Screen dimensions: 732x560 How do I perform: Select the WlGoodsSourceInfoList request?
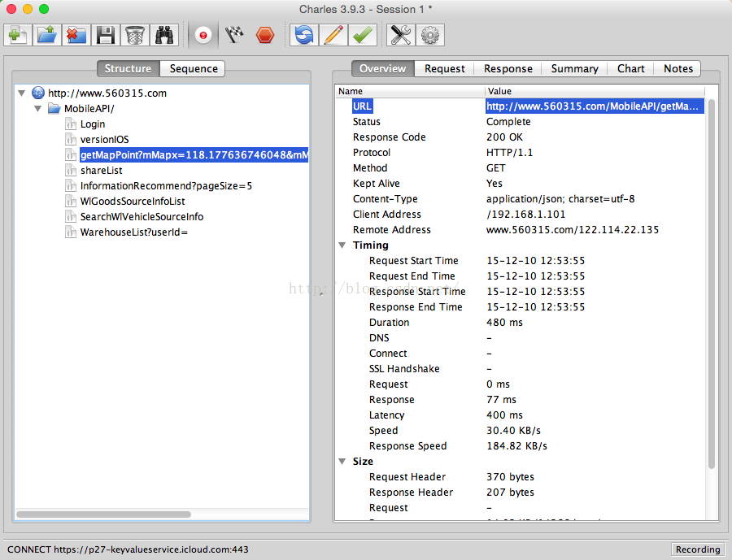pos(133,201)
